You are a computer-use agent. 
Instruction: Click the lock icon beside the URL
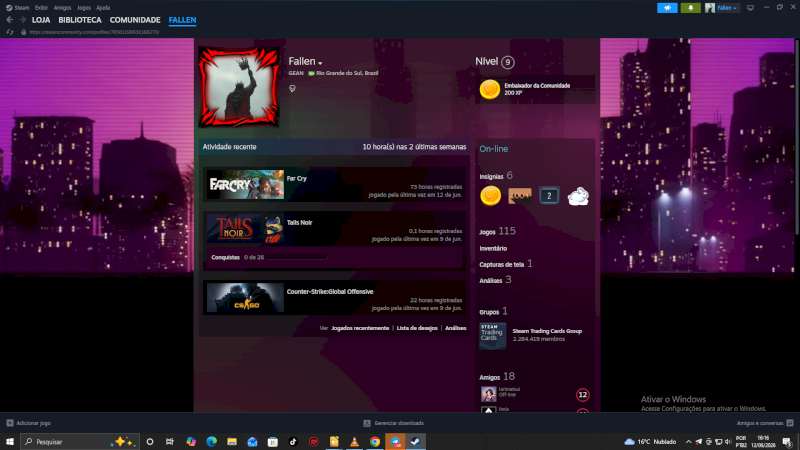23,32
